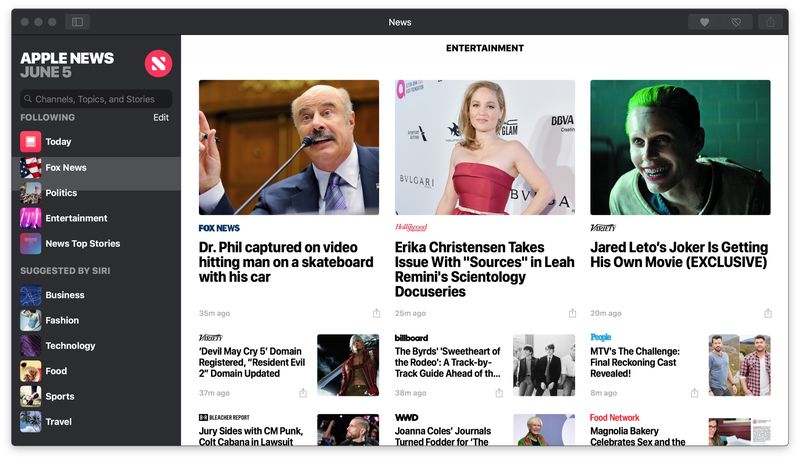Click the search magnifier icon in sidebar
This screenshot has width=800, height=460.
28,99
